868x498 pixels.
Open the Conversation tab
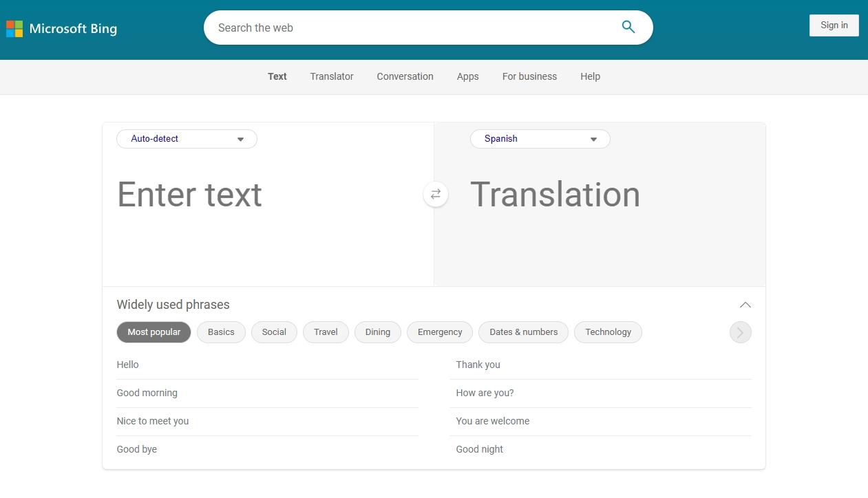405,76
